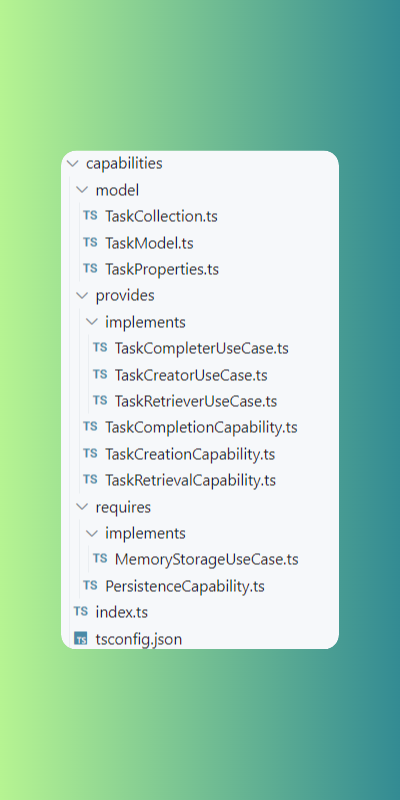Select TaskCreationCapability.ts file name
The width and height of the screenshot is (400, 800).
click(190, 454)
